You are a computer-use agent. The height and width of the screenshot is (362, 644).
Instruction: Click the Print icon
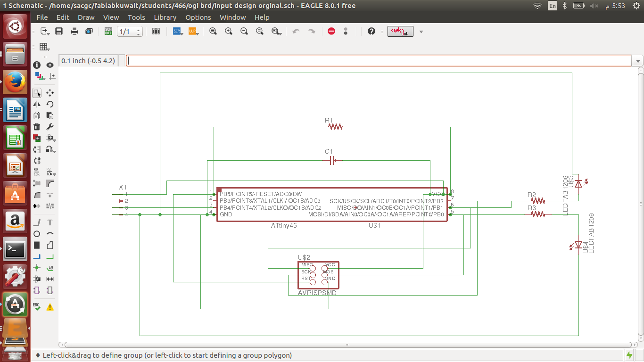coord(74,31)
